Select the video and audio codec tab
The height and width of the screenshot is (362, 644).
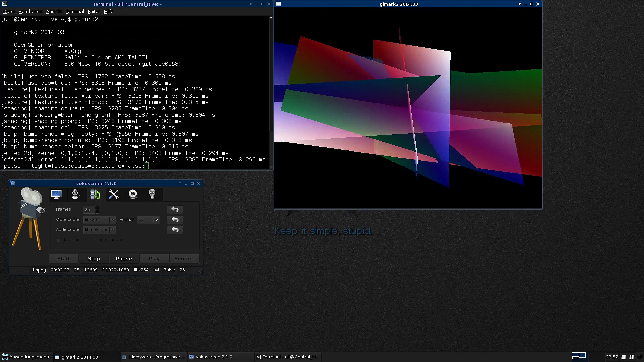(95, 194)
